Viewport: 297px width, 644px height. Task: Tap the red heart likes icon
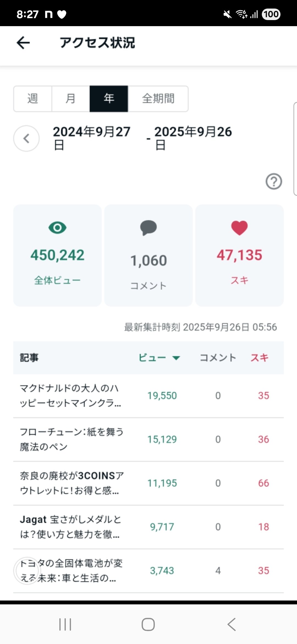(x=239, y=228)
